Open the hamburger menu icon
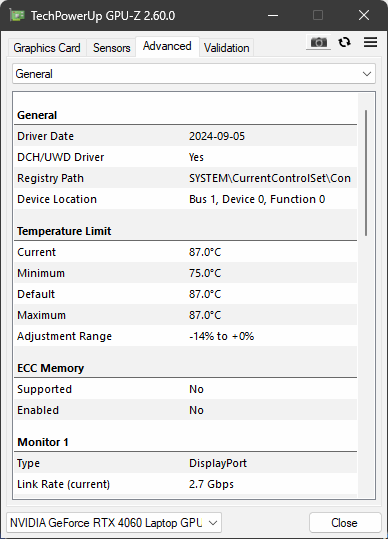This screenshot has height=539, width=388. 370,42
